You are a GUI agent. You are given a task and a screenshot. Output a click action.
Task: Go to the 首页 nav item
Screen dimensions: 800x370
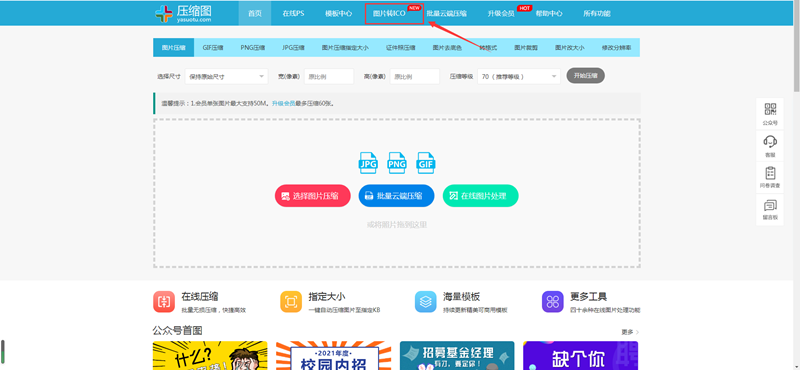tap(255, 14)
